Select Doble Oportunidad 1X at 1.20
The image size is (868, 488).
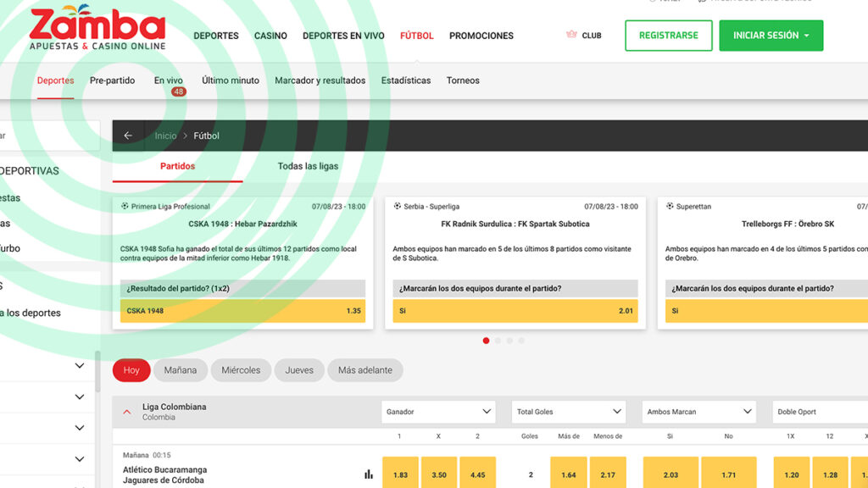792,474
